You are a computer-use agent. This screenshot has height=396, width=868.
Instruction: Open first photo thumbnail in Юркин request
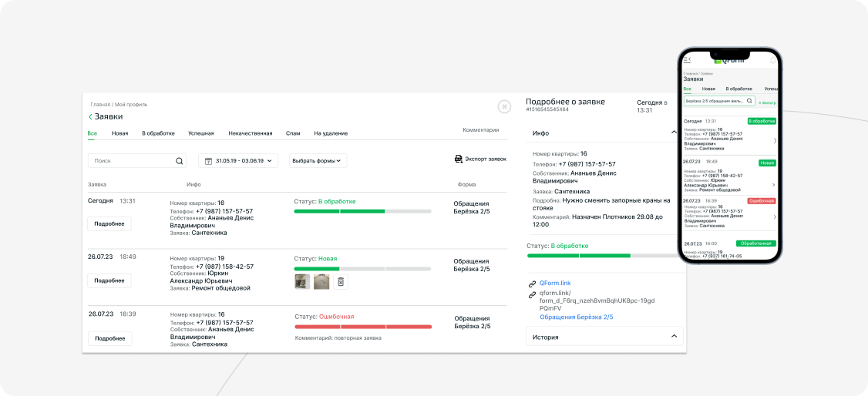coord(302,281)
